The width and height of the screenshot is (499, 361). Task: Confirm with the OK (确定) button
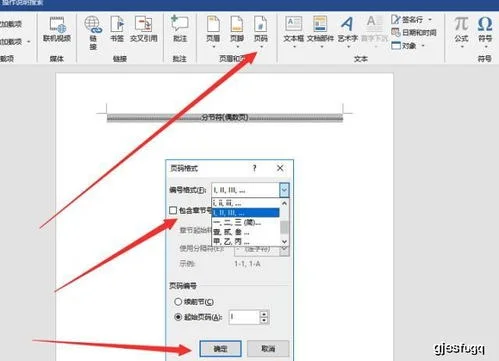(220, 349)
